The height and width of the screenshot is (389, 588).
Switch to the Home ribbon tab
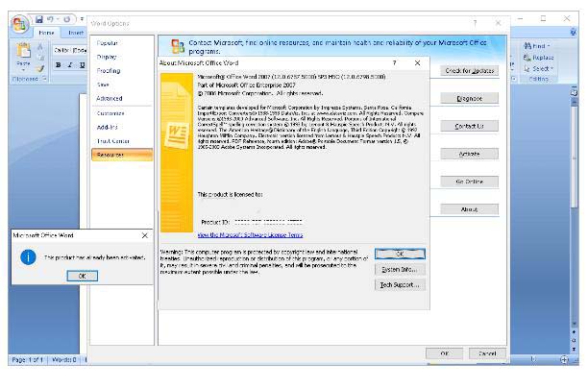coord(46,33)
